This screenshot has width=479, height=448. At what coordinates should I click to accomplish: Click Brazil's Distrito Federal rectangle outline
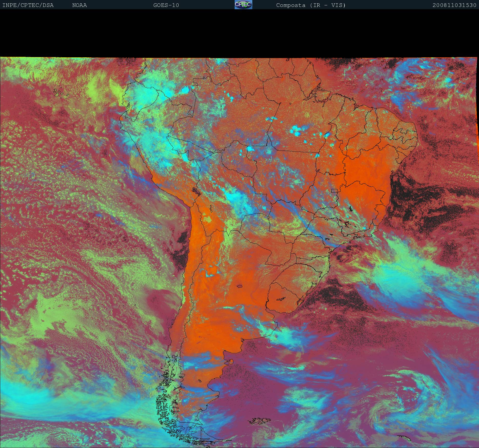(x=334, y=190)
